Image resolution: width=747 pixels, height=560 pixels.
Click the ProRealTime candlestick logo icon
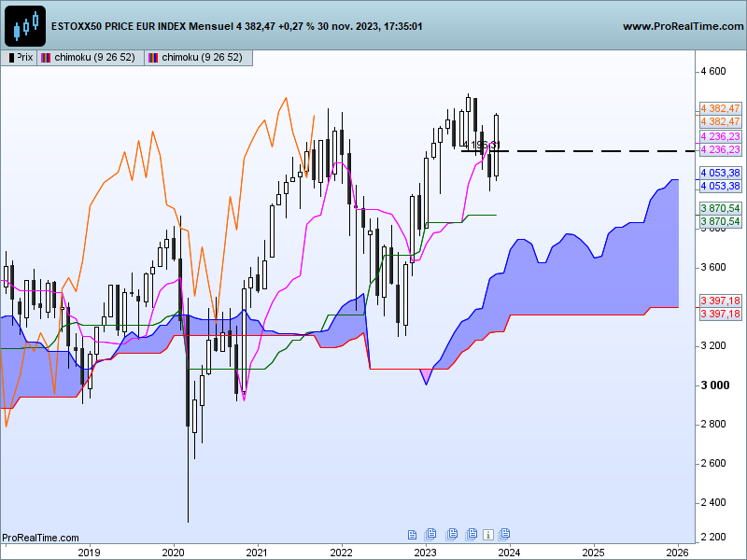tap(25, 26)
